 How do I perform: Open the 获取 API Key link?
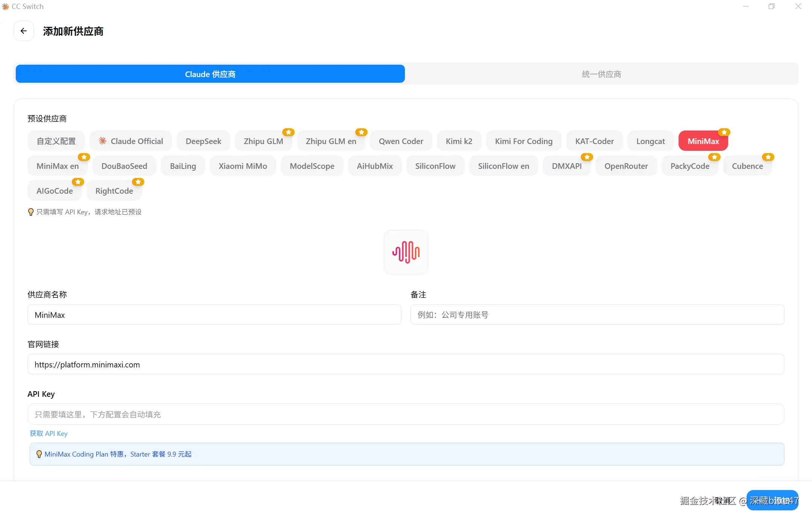click(x=49, y=433)
